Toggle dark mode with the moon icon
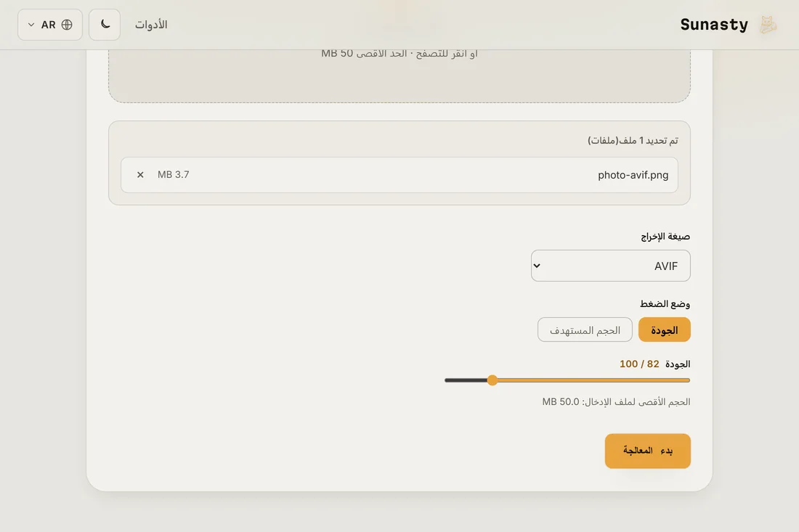 pos(105,25)
